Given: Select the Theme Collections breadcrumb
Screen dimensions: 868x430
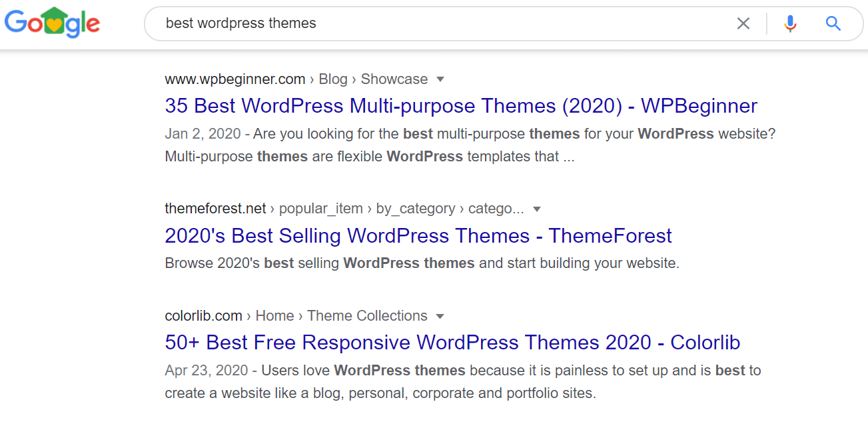Looking at the screenshot, I should click(366, 316).
